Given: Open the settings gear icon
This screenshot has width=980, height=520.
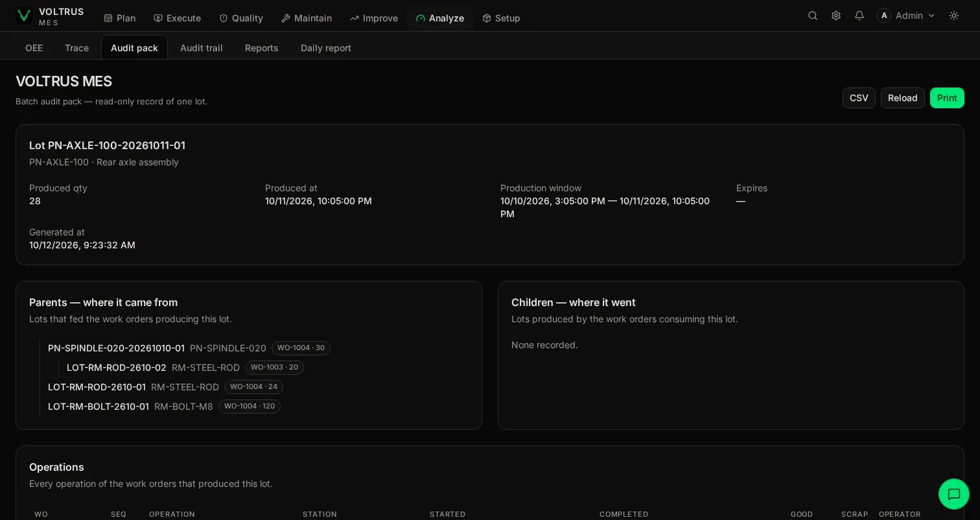Looking at the screenshot, I should click(x=836, y=16).
